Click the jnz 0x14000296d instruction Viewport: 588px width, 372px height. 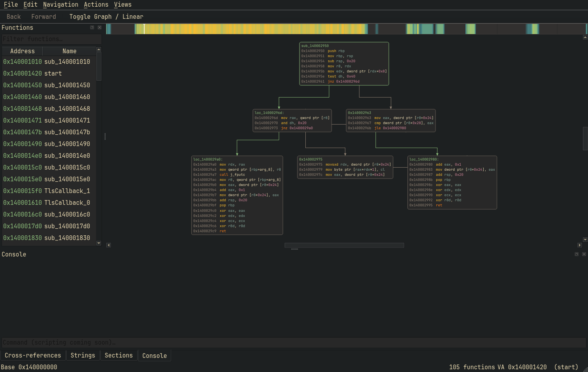[x=343, y=81]
